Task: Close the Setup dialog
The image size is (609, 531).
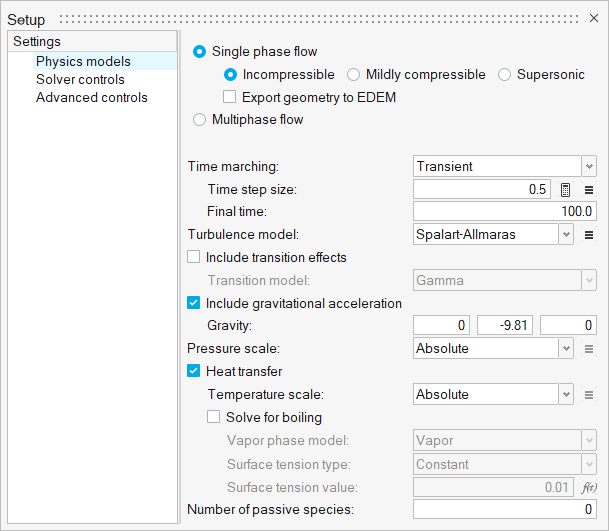Action: tap(594, 18)
